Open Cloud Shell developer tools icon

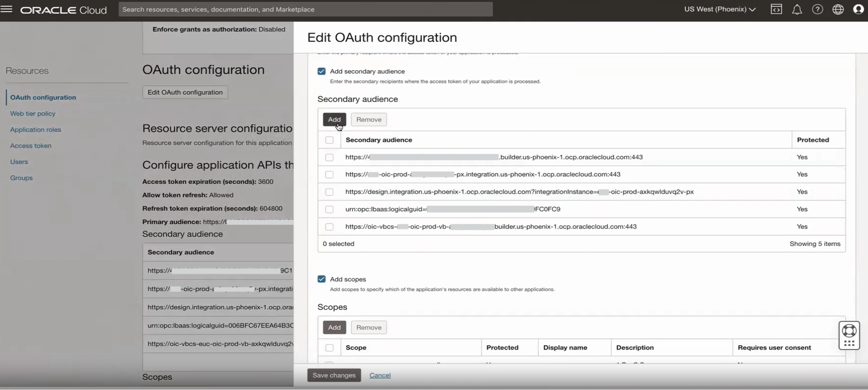tap(776, 9)
